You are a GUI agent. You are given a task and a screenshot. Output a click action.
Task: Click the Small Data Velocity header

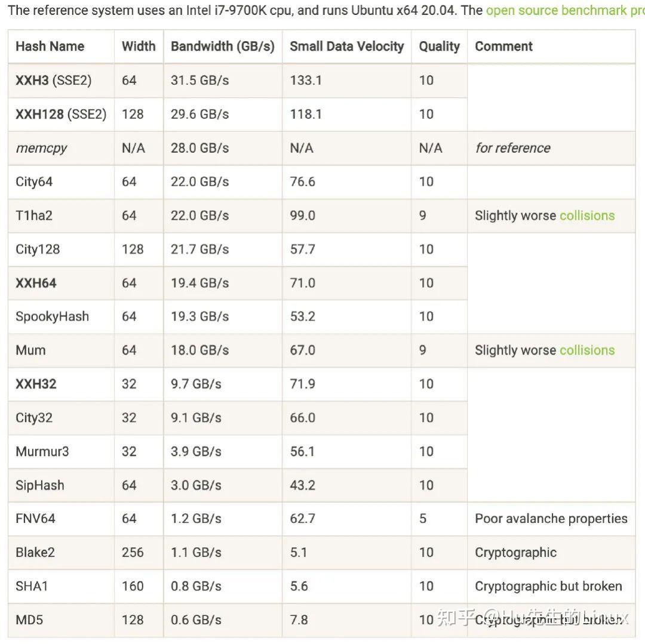pyautogui.click(x=346, y=47)
